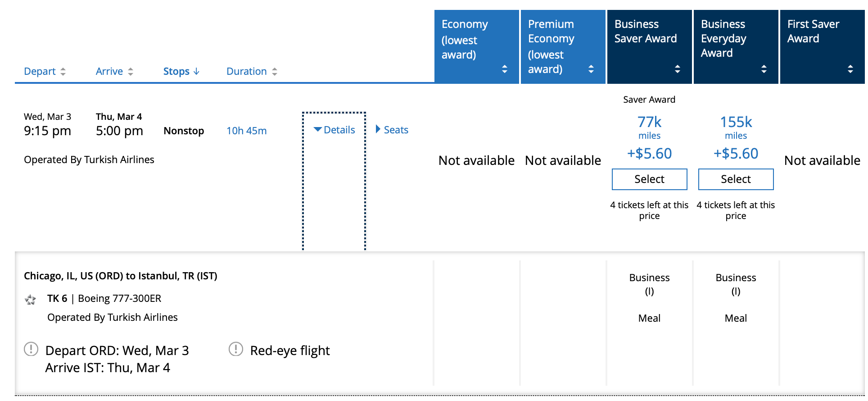Viewport: 868px width, 401px height.
Task: Click the Depart column sort arrows
Action: click(63, 71)
